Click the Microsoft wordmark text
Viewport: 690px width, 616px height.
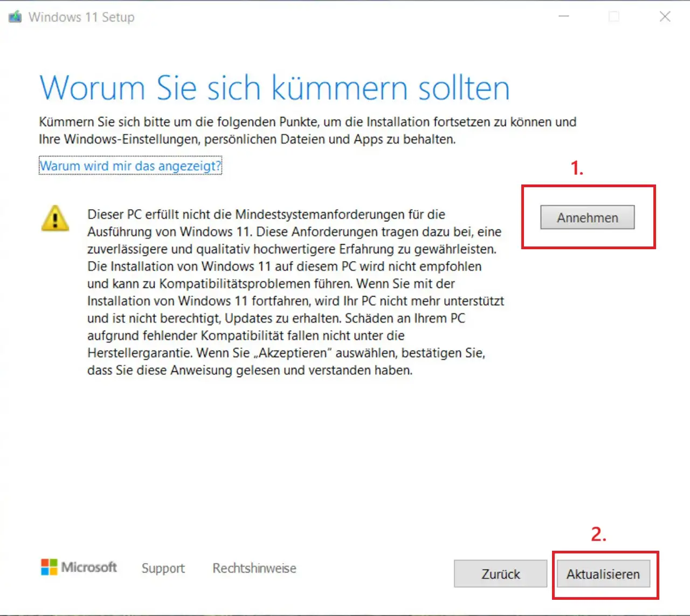click(x=89, y=567)
